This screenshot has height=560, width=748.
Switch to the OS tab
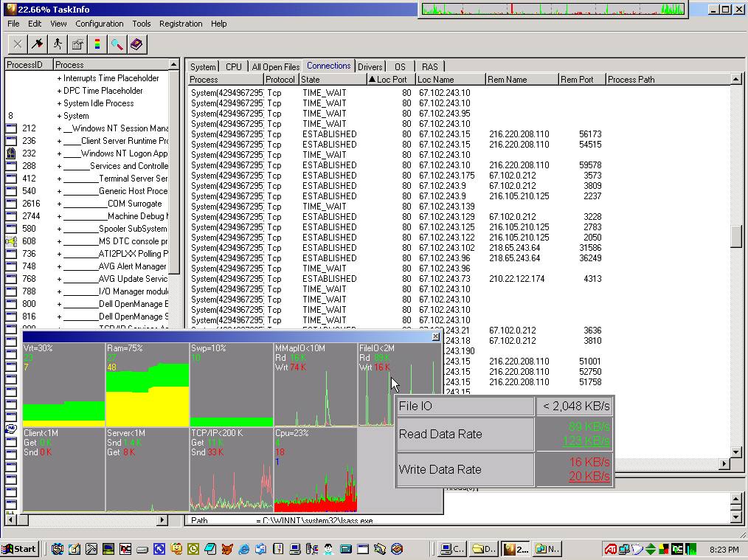point(401,67)
